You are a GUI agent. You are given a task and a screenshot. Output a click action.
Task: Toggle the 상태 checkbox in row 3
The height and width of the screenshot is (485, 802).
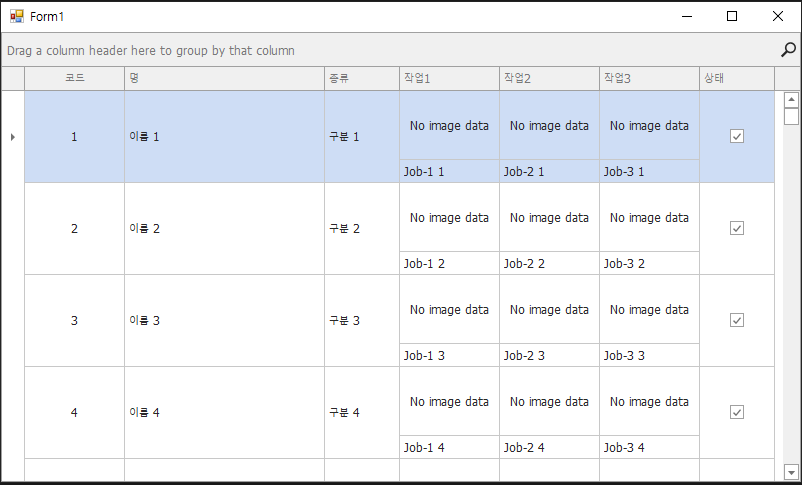coord(737,320)
